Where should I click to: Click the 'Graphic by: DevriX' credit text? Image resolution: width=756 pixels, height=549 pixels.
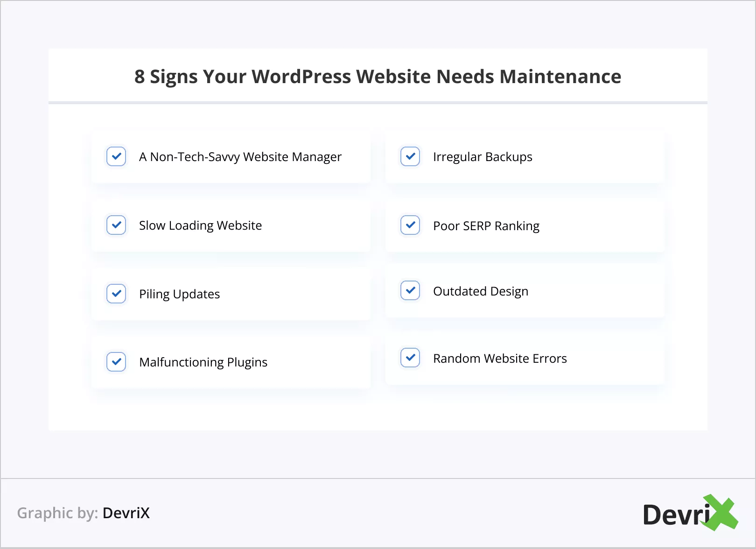pos(84,513)
